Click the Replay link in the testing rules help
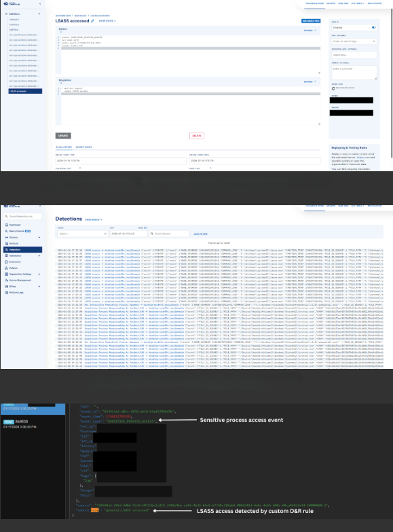The width and height of the screenshot is (393, 532). (x=360, y=158)
